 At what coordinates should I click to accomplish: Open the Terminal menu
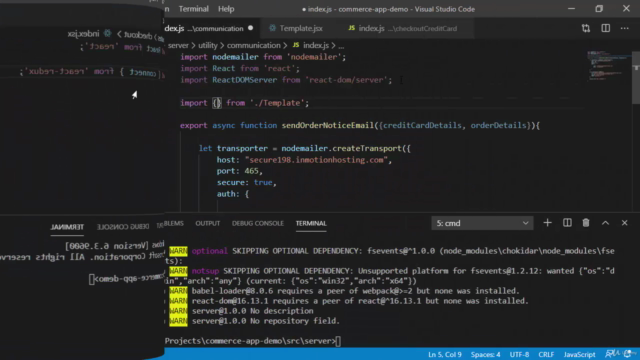point(193,9)
